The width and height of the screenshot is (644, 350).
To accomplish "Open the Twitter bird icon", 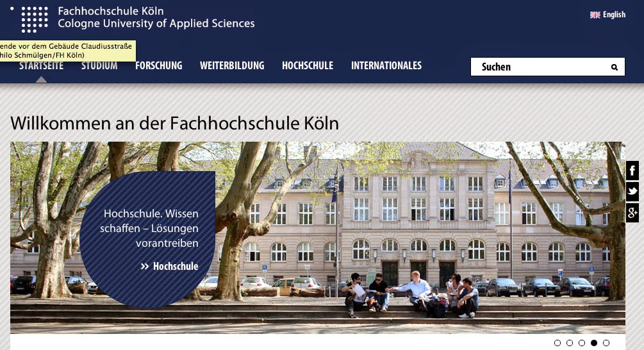I will tap(632, 191).
